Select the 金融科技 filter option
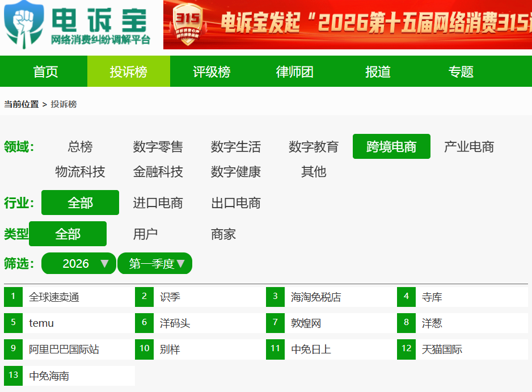 pos(158,172)
